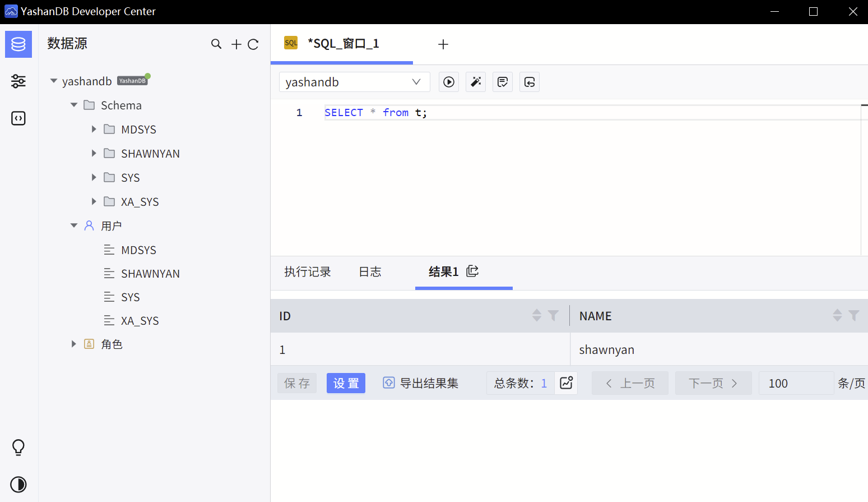Click the 设置 settings button
Screen dimensions: 868x502
tap(346, 383)
